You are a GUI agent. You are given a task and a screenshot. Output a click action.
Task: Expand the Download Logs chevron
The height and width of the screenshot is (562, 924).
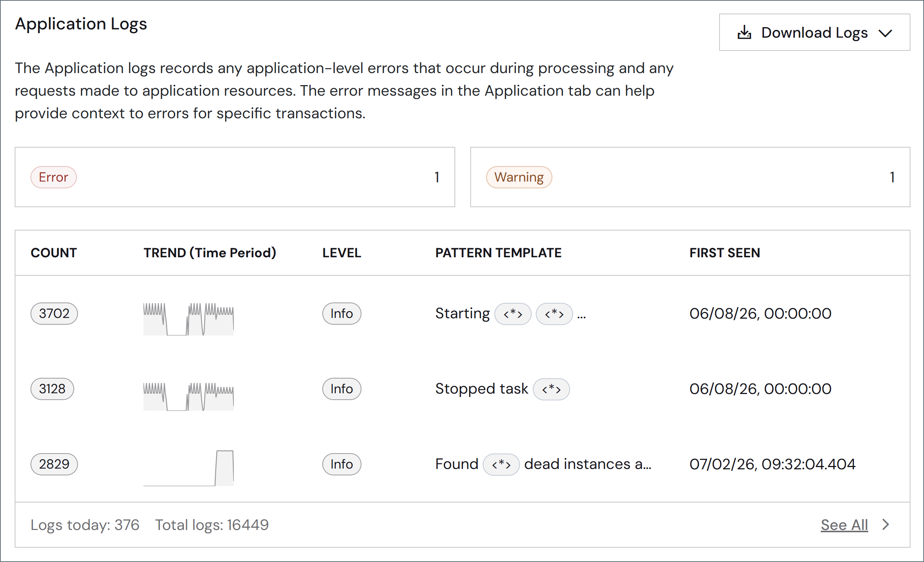(885, 33)
